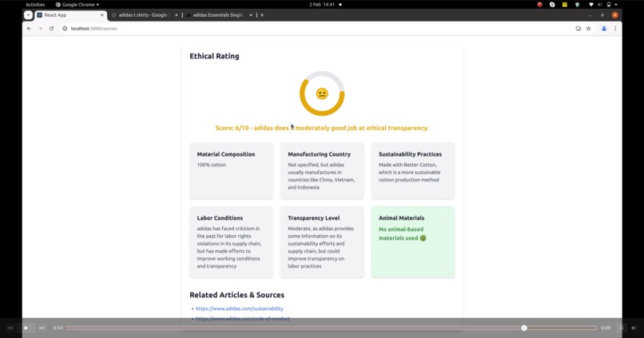Skip to previous track in video player
The width and height of the screenshot is (644, 338).
point(10,328)
